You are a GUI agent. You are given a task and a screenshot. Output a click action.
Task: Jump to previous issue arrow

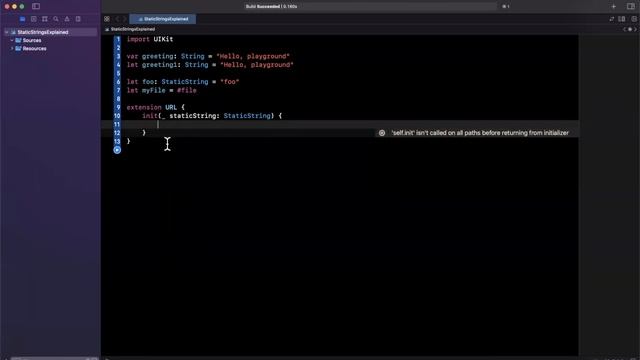[624, 29]
